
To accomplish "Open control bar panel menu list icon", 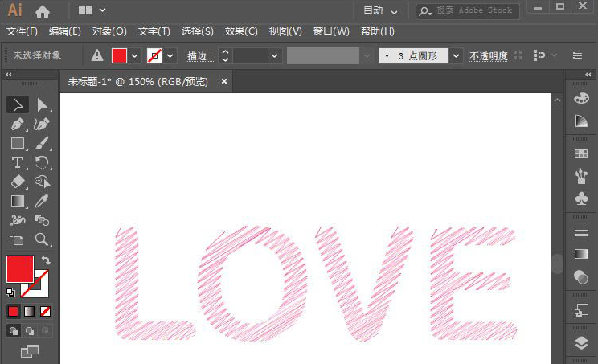I will pyautogui.click(x=577, y=55).
